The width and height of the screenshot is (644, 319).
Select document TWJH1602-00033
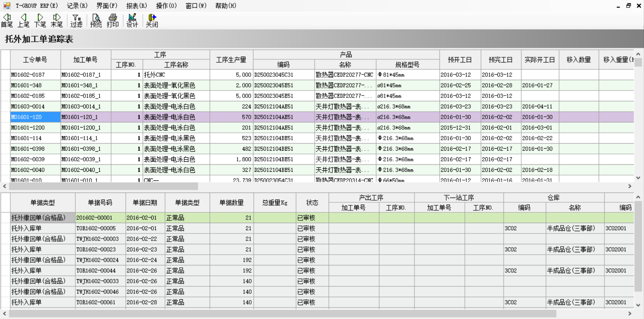[x=100, y=281]
